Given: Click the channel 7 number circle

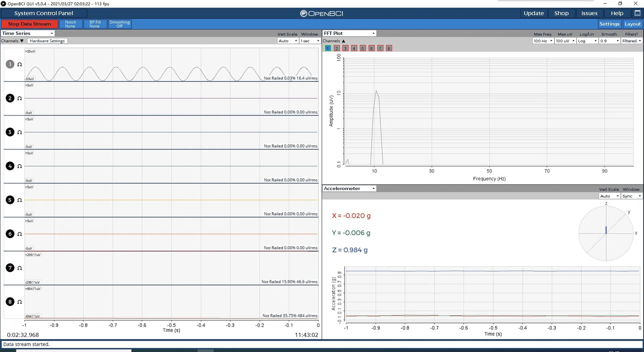Looking at the screenshot, I should coord(10,268).
